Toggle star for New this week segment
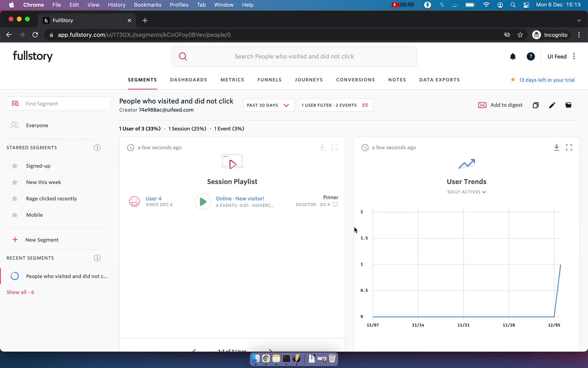 [x=14, y=182]
